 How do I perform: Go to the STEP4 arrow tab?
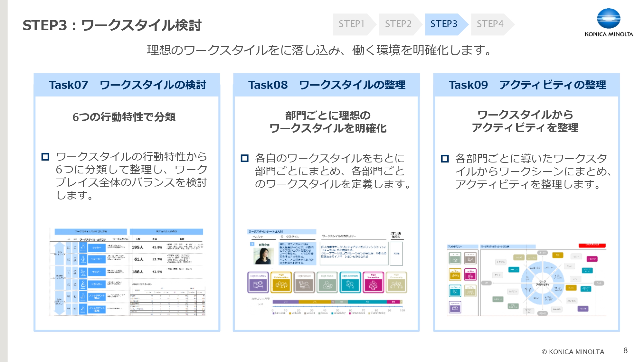(x=490, y=24)
